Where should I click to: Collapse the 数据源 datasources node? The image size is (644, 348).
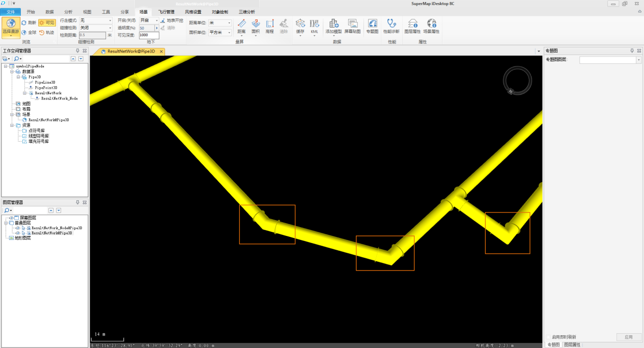coord(12,72)
